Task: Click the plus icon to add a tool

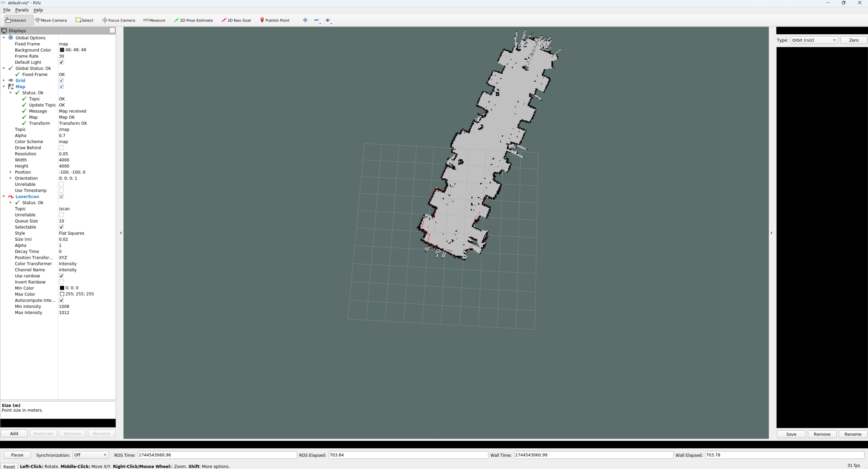Action: coord(305,20)
